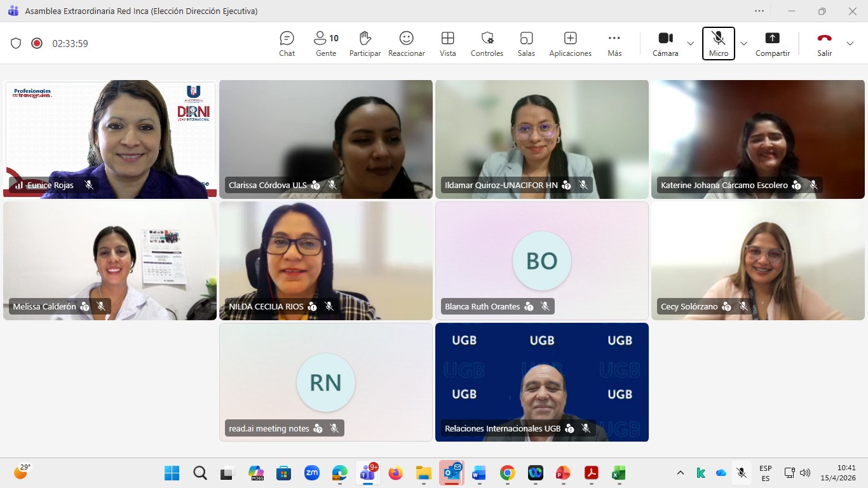Viewport: 868px width, 488px height.
Task: Open Outlook from the taskbar
Action: tap(451, 473)
